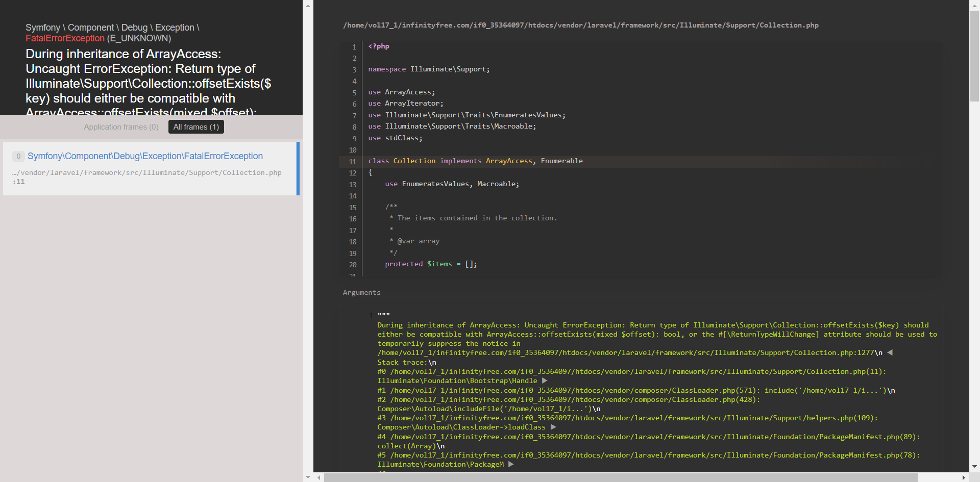Image resolution: width=980 pixels, height=482 pixels.
Task: Click the red FatalErrorException title
Action: pos(65,38)
